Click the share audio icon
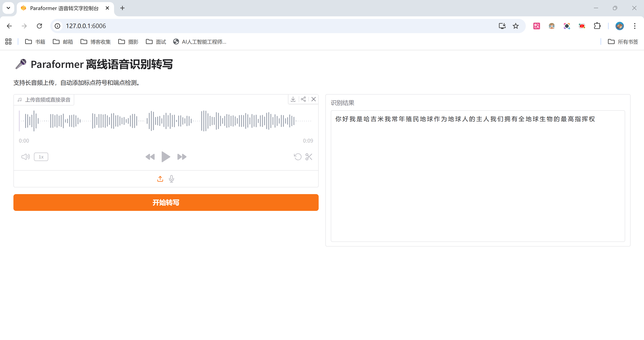 click(x=303, y=99)
